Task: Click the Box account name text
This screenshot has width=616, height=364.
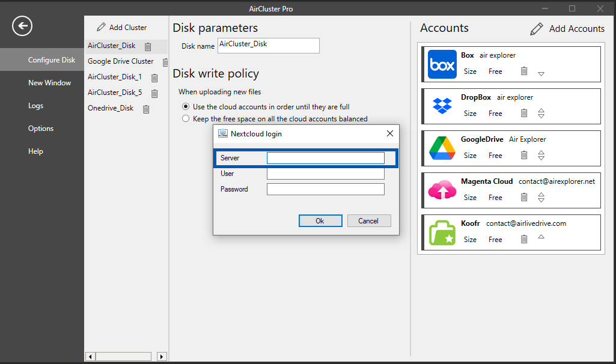Action: tap(468, 55)
